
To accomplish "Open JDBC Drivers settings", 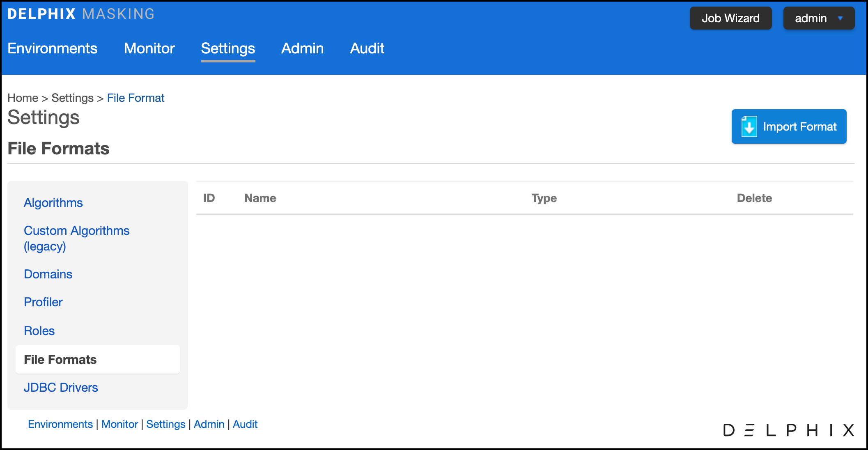I will [x=61, y=388].
